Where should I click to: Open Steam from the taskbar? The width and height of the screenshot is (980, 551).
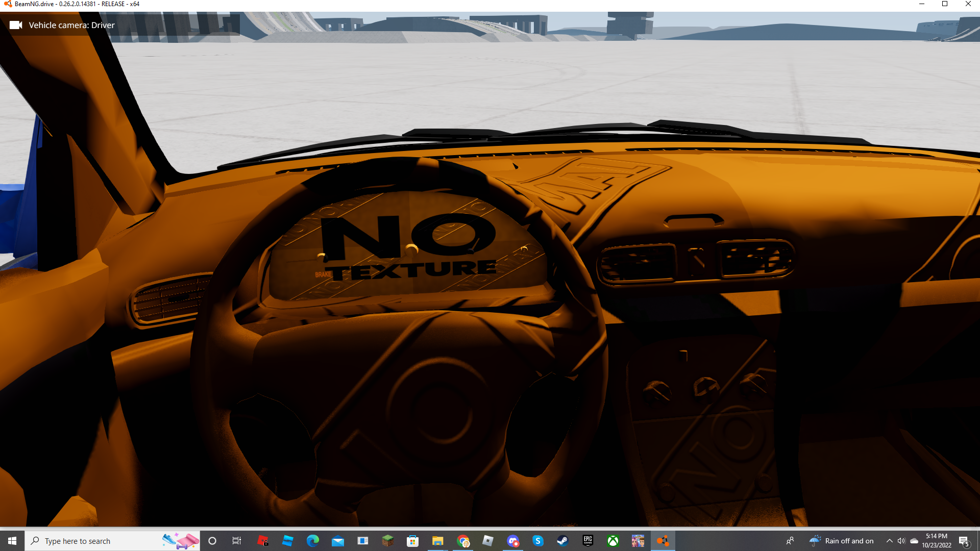point(563,541)
